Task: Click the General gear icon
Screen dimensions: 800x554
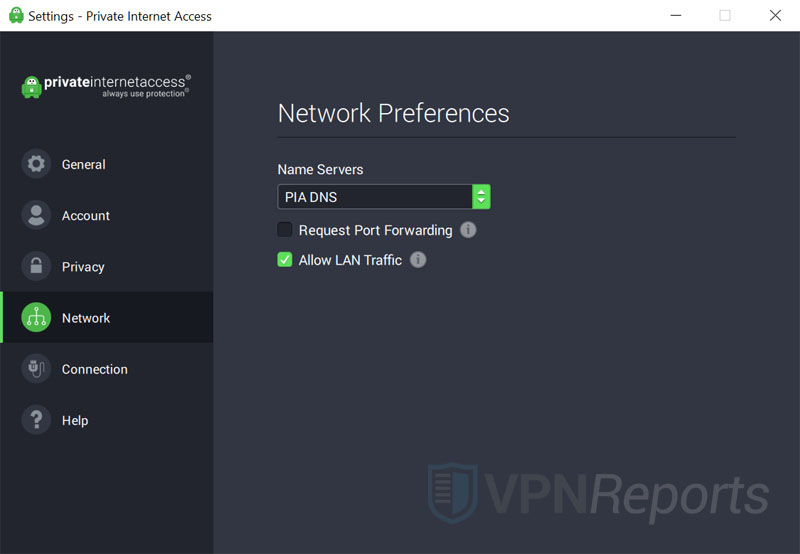Action: pyautogui.click(x=36, y=164)
